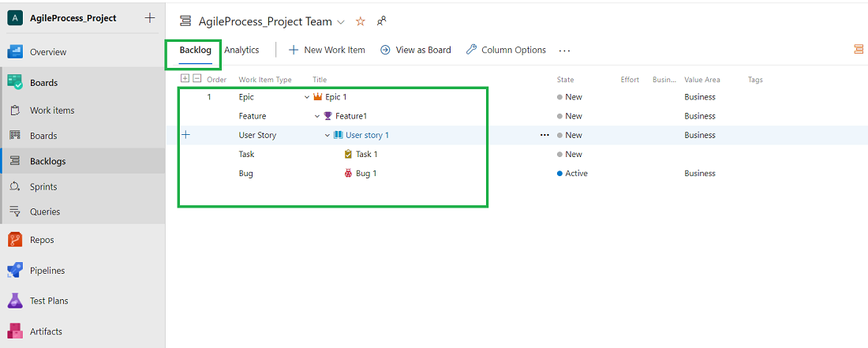Collapse the Epic 1 row chevron
Screen dimensions: 868x348
307,97
